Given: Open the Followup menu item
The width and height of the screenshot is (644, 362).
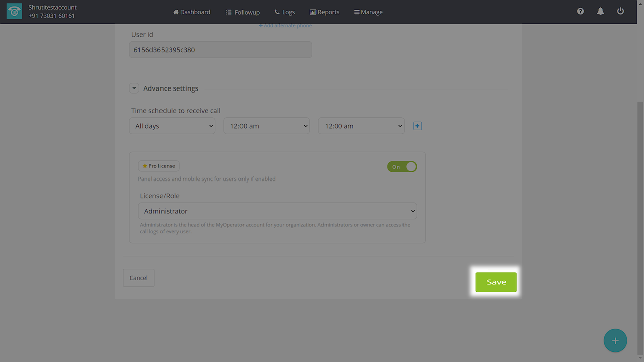Looking at the screenshot, I should click(243, 12).
